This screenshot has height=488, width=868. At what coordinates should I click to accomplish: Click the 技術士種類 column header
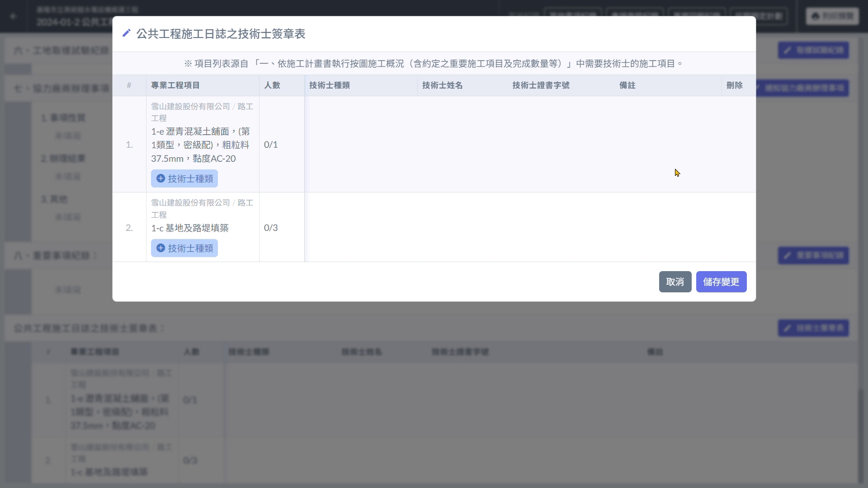[330, 85]
